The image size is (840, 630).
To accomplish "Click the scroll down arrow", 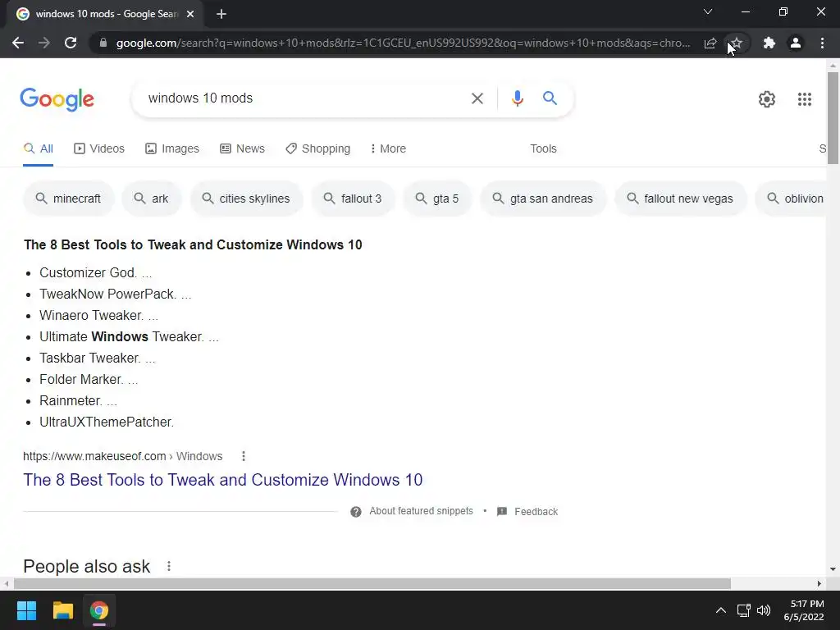I will click(x=833, y=569).
